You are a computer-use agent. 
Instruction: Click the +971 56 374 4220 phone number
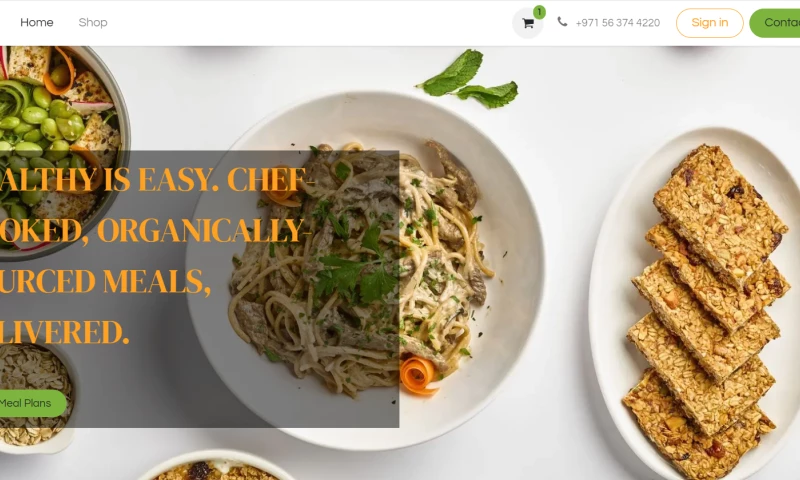pyautogui.click(x=617, y=23)
